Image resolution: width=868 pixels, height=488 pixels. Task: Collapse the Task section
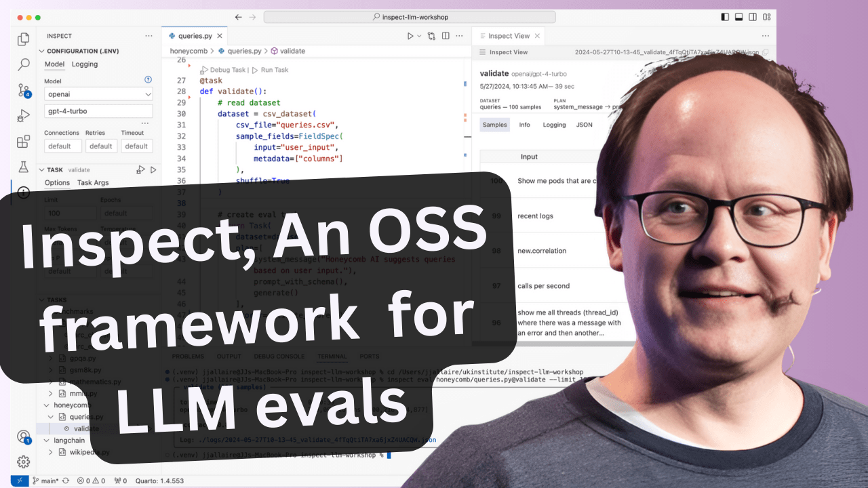point(41,169)
